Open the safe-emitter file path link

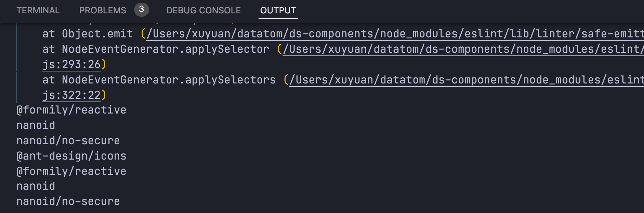pyautogui.click(x=394, y=34)
